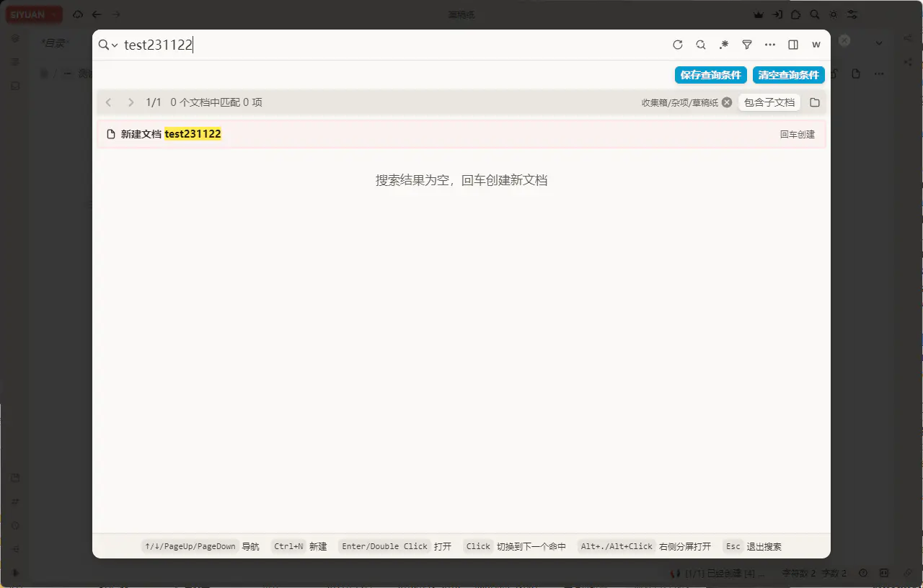923x588 pixels.
Task: Go to the previous results page
Action: [x=109, y=102]
